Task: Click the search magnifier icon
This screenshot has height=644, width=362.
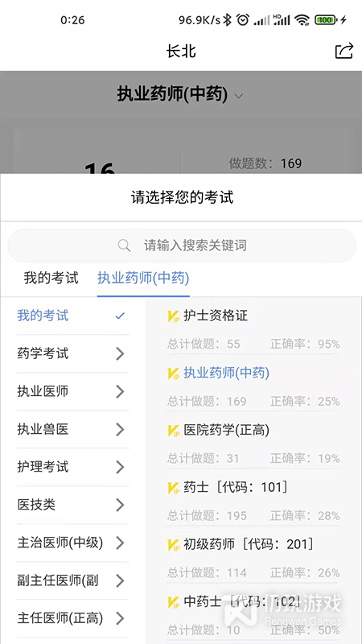Action: (x=124, y=246)
